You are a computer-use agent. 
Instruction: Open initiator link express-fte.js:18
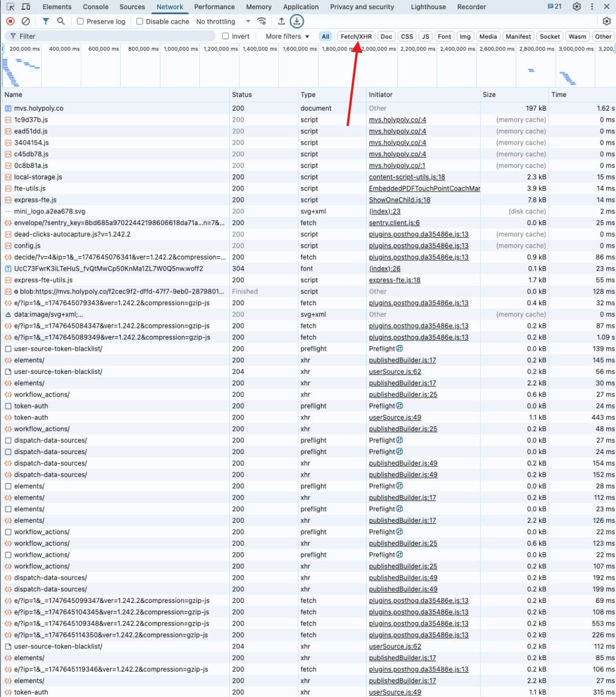[395, 280]
